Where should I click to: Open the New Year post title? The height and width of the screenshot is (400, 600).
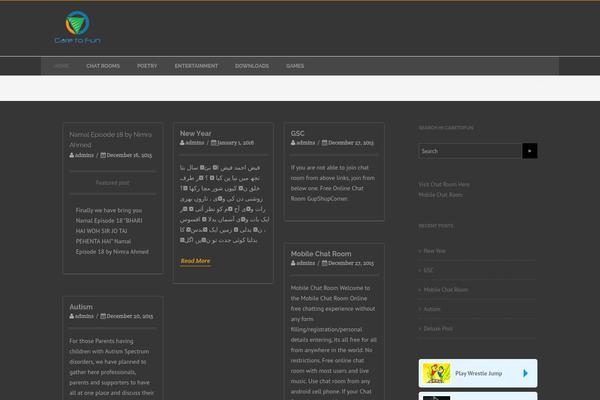tap(196, 133)
